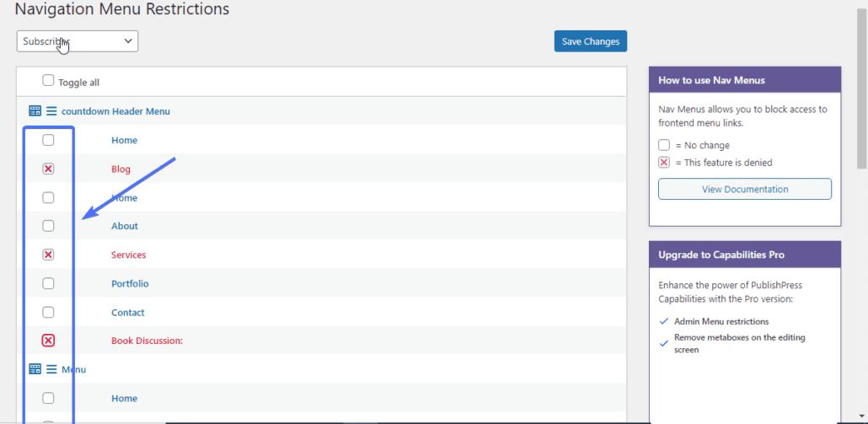
Task: Uncheck the denied Blog checkbox
Action: [49, 169]
